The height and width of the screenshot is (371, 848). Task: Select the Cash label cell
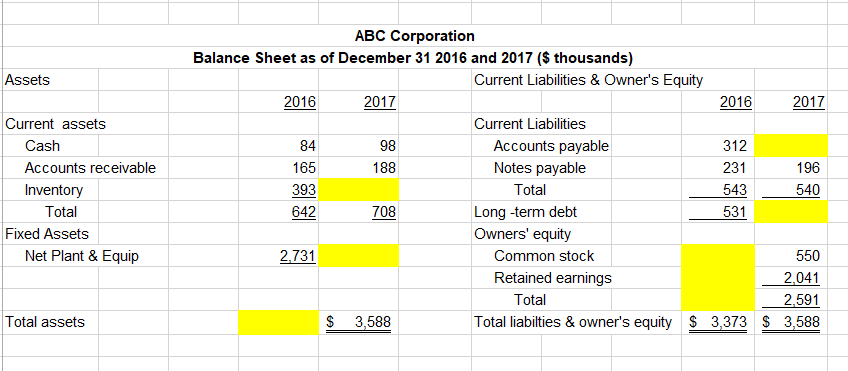click(42, 146)
